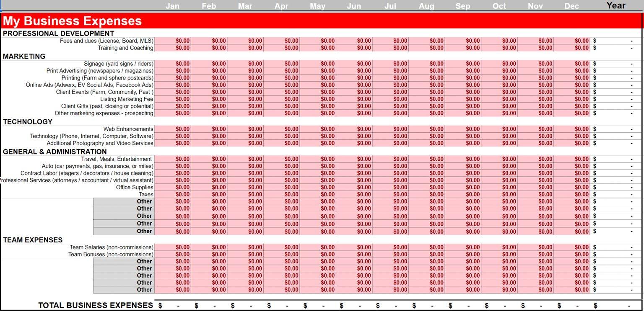Click the "TOTAL BUSINESS EXPENSES" label
Viewport: 644px width, 314px height.
pos(96,306)
